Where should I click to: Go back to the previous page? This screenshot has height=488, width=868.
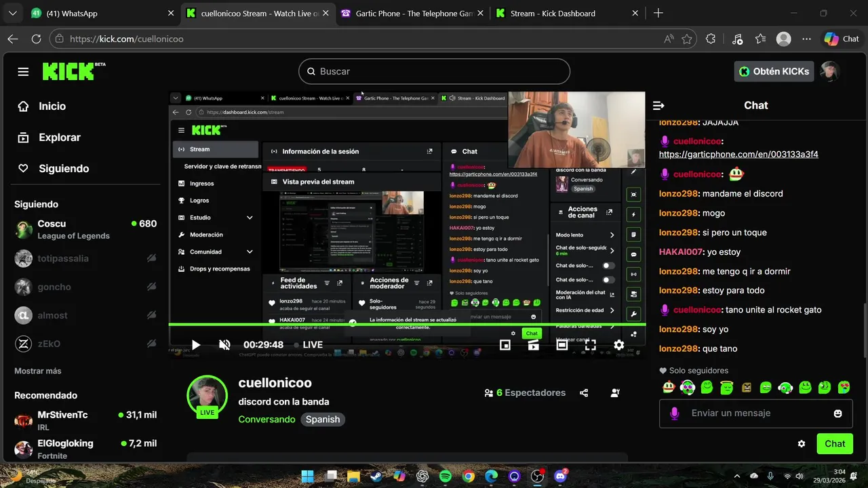tap(12, 39)
